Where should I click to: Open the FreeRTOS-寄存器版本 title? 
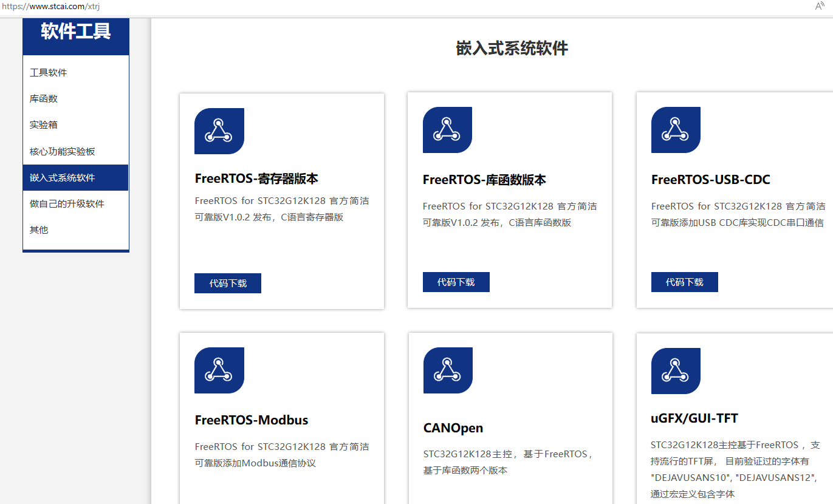(256, 179)
